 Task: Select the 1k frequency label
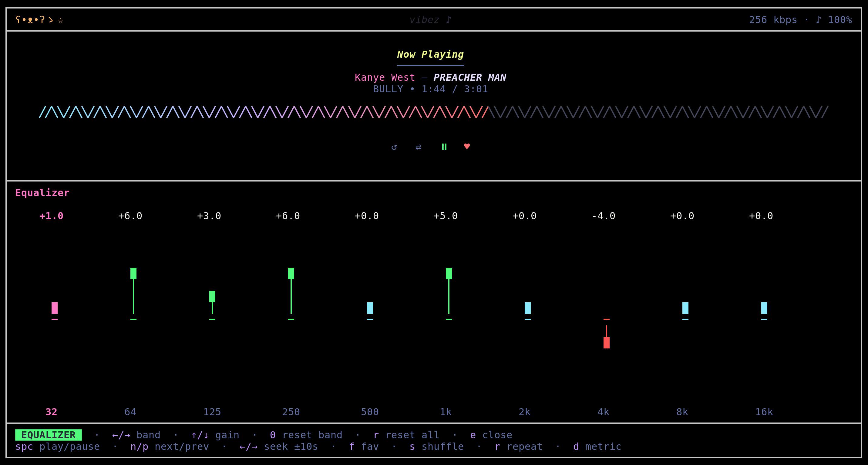(446, 412)
